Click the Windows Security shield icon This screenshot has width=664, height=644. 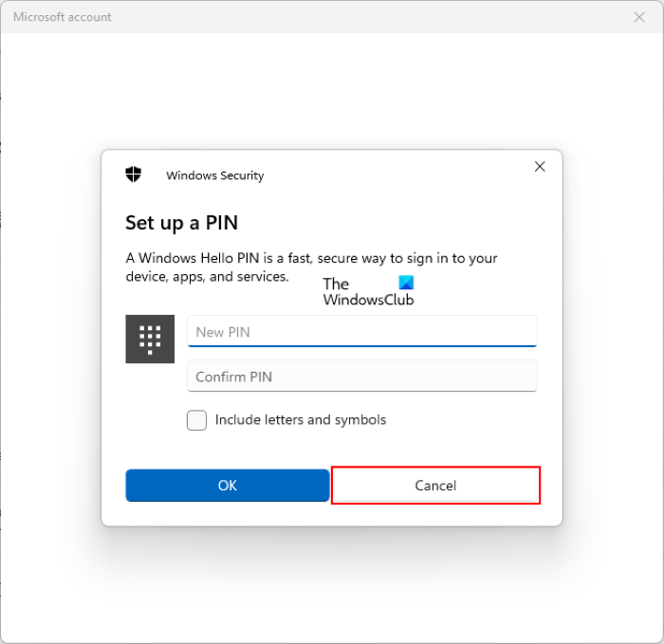(134, 175)
